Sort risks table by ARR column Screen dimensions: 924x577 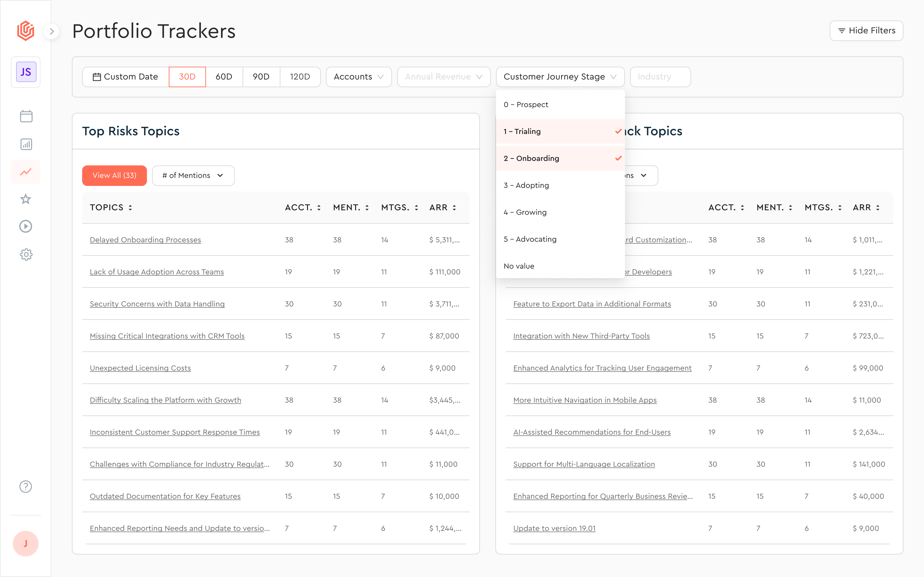coord(443,208)
